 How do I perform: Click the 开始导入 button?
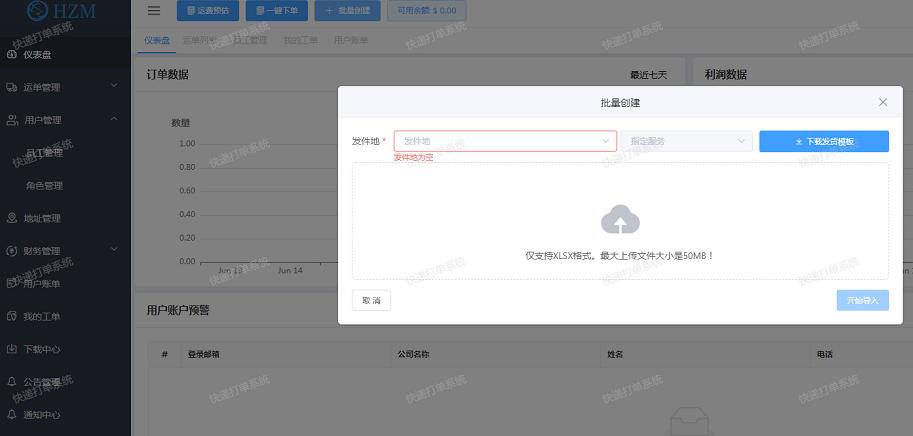click(x=862, y=300)
